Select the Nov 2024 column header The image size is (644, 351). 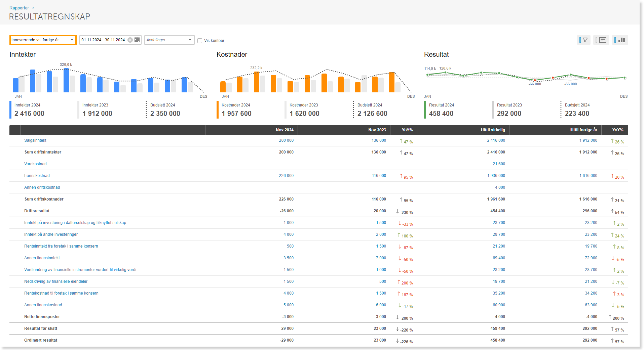(x=285, y=130)
